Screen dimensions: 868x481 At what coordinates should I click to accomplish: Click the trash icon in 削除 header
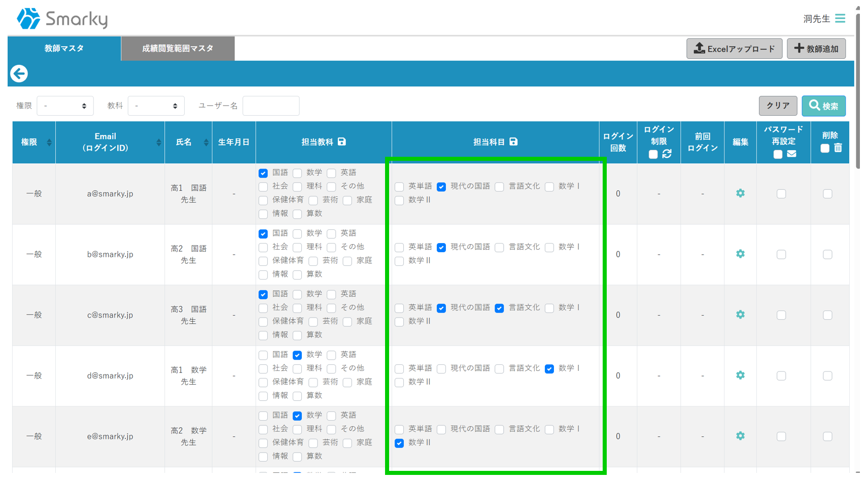point(838,148)
